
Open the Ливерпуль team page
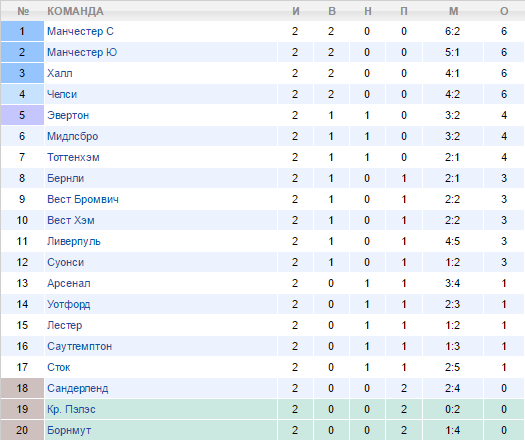pos(74,241)
